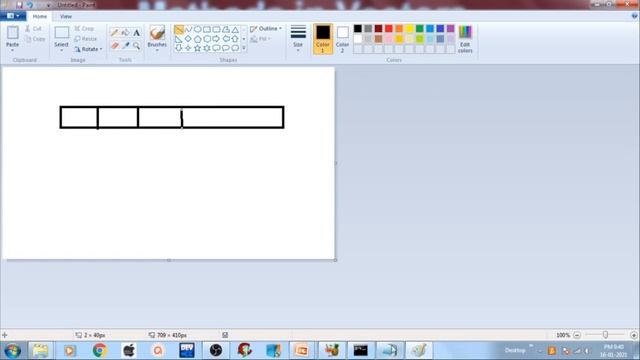Open the Windows Start orb
640x360 pixels.
click(13, 350)
